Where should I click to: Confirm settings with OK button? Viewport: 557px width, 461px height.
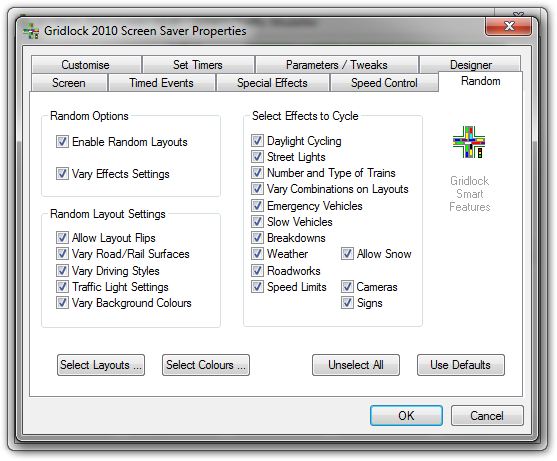coord(406,416)
